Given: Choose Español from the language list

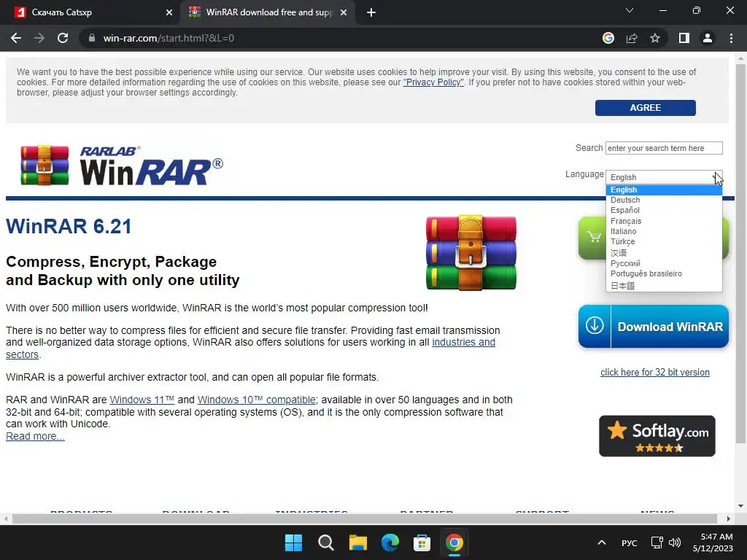Looking at the screenshot, I should point(664,211).
